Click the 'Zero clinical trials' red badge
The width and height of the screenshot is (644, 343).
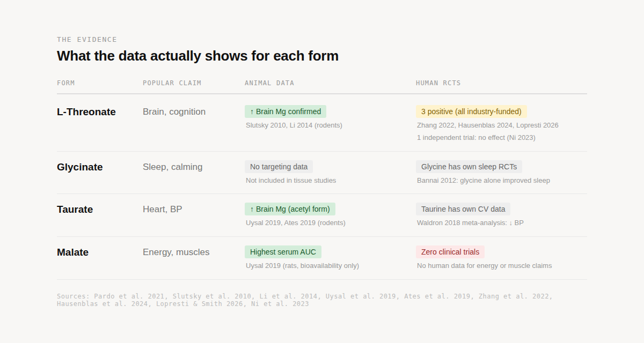click(450, 252)
